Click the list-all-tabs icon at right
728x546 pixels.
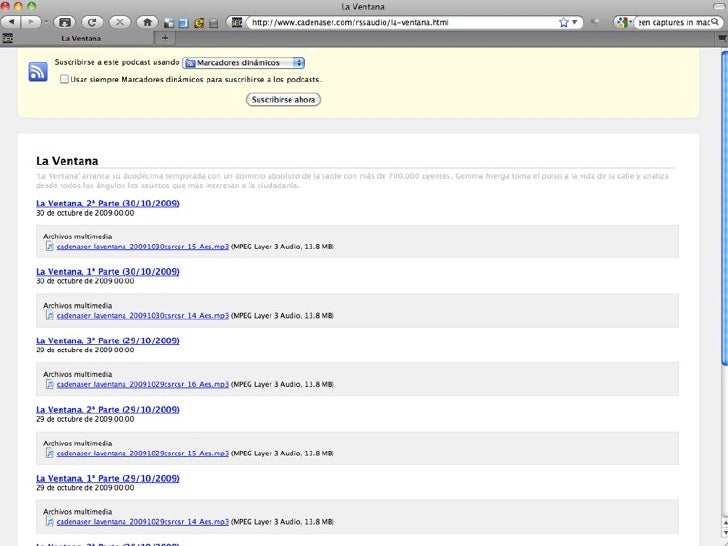[x=722, y=39]
